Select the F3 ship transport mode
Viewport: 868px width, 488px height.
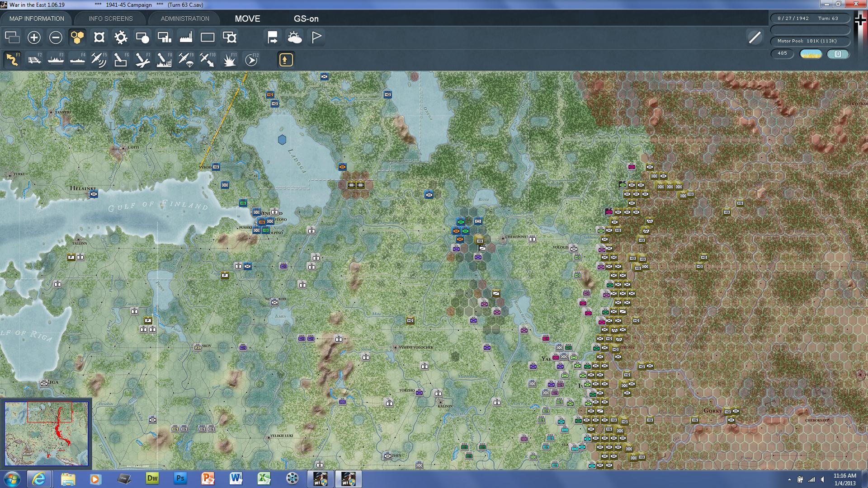click(56, 60)
